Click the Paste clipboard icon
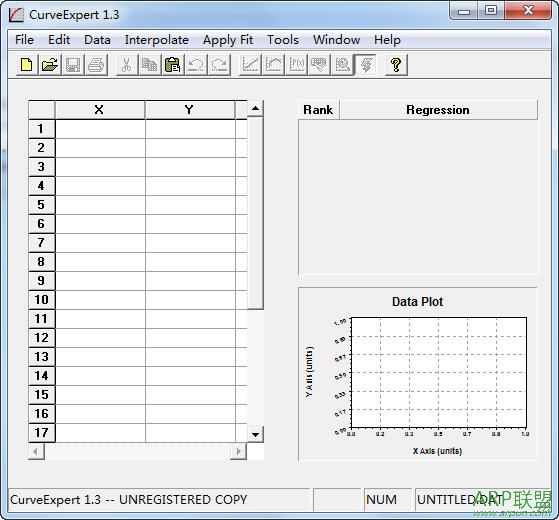 [x=173, y=65]
